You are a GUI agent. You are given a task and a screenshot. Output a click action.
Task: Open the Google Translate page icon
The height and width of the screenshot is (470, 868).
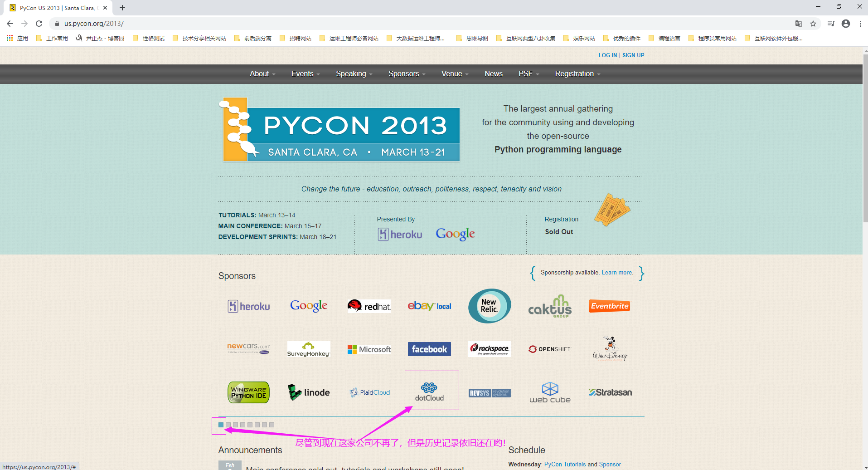click(799, 24)
